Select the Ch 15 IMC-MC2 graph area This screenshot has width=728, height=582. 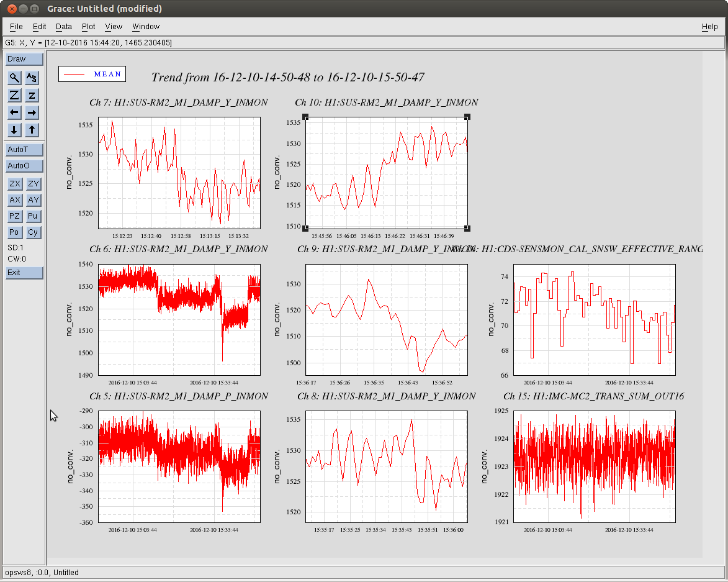(x=595, y=466)
